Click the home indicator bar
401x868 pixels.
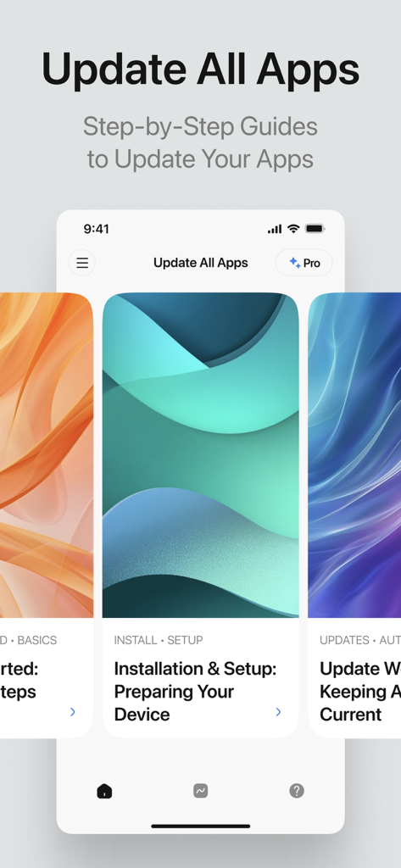click(x=200, y=826)
